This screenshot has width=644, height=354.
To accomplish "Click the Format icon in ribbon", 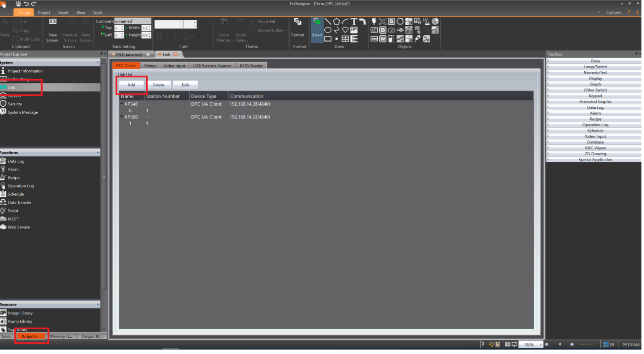I will click(x=297, y=22).
